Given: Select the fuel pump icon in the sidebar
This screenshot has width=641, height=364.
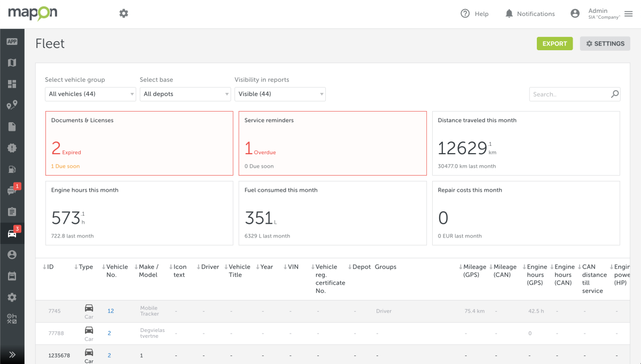Looking at the screenshot, I should pos(12,169).
